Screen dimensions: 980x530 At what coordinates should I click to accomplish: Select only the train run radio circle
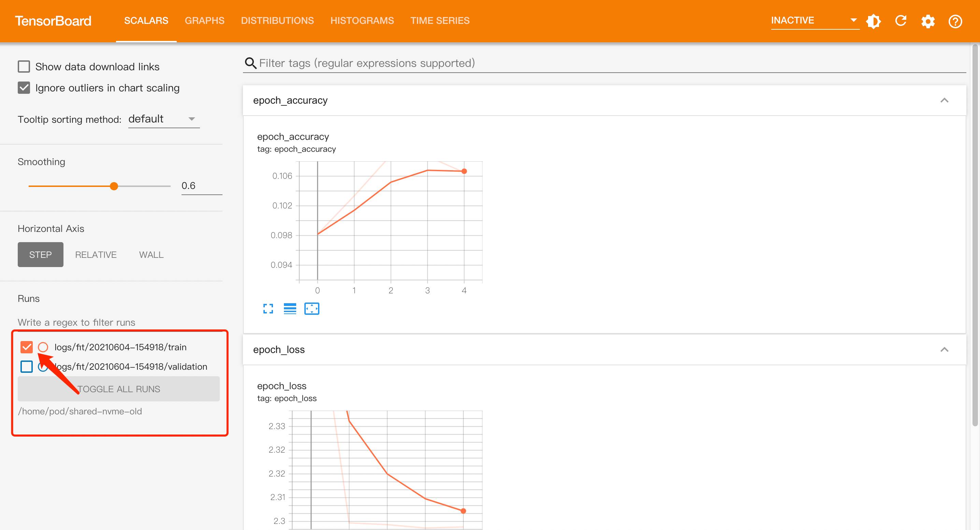click(43, 347)
